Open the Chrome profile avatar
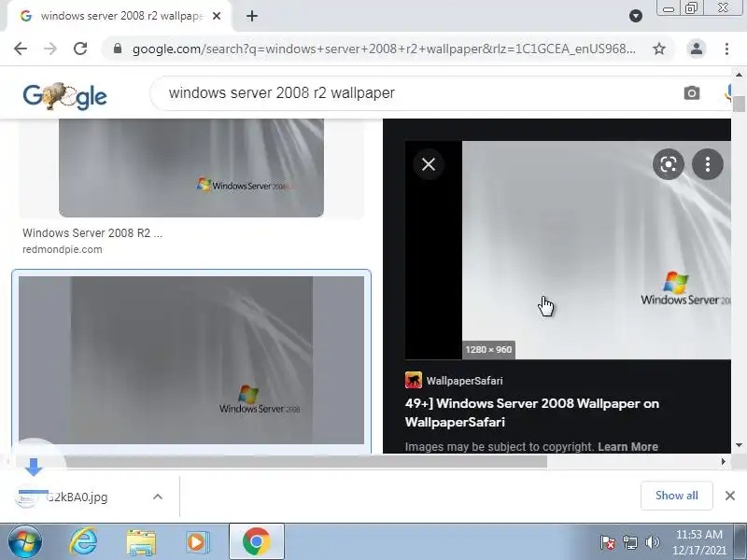The height and width of the screenshot is (560, 747). (696, 49)
